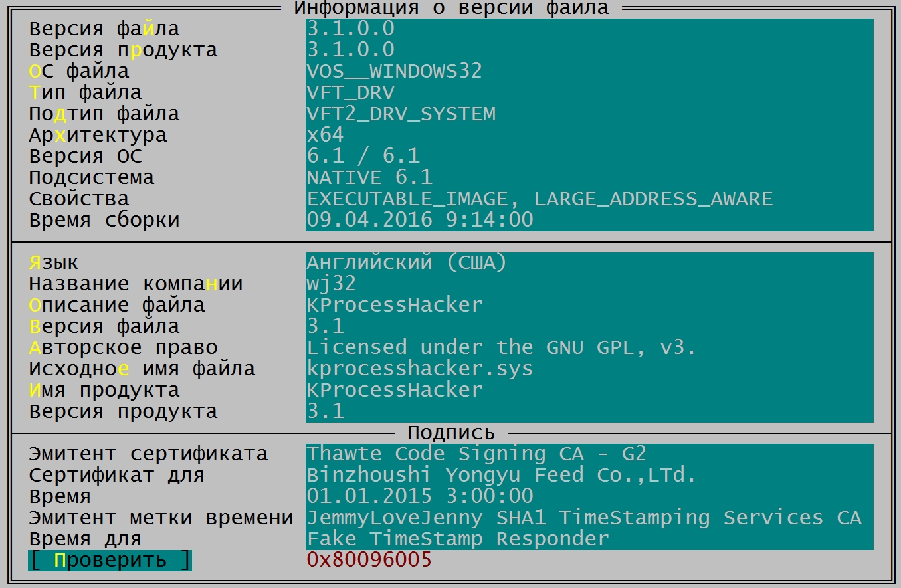Viewport: 901px width, 588px height.
Task: Click the JemmyLoveJenny SHA1 TimeStamping field
Action: (x=589, y=518)
